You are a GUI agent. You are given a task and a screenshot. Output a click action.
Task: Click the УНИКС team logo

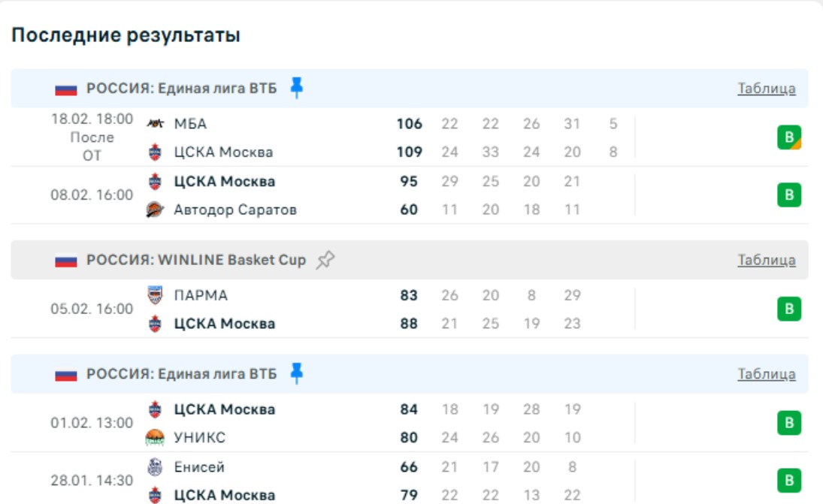155,438
